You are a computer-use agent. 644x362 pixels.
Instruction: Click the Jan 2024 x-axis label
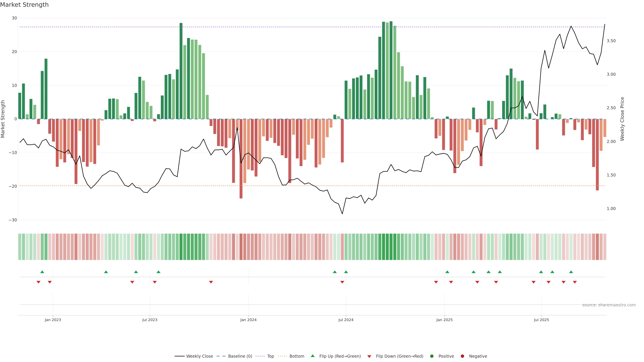pos(248,320)
